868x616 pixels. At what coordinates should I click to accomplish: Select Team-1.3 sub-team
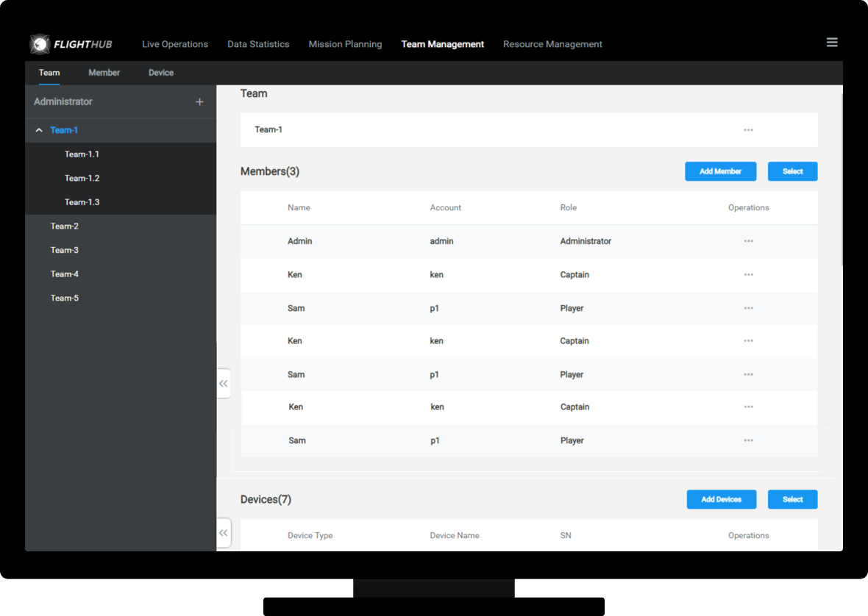click(x=82, y=202)
